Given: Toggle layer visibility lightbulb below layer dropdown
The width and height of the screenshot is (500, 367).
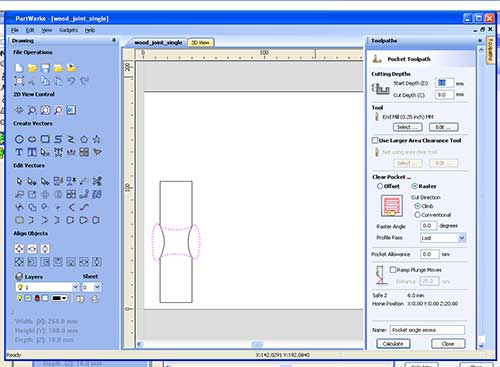Looking at the screenshot, I should coord(20,298).
